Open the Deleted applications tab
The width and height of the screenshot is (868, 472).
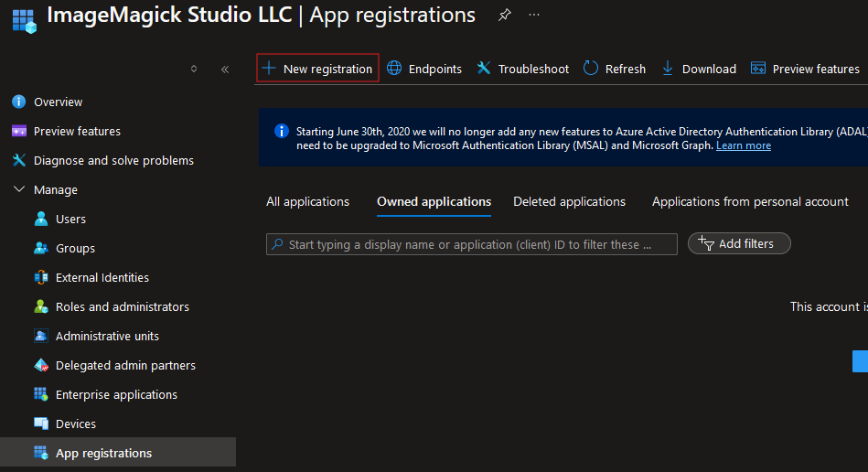(x=569, y=201)
